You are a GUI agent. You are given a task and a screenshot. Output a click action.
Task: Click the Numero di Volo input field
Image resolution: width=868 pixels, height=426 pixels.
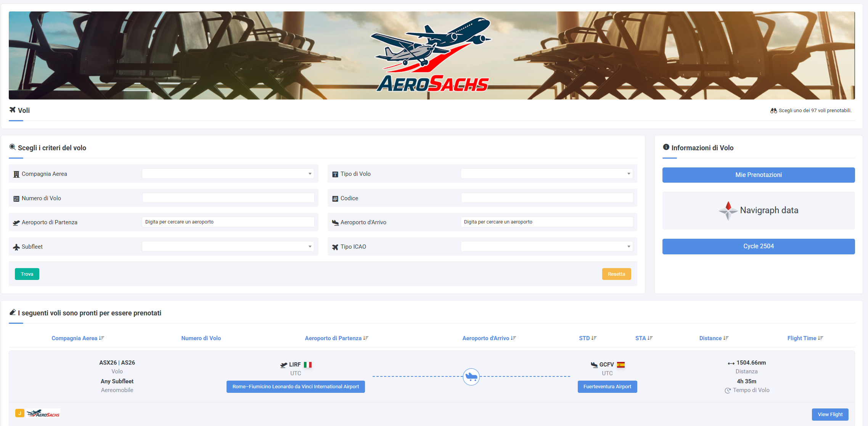click(x=228, y=198)
